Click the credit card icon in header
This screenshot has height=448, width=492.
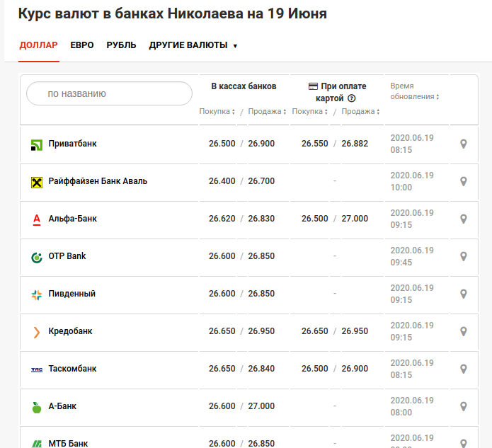[x=313, y=86]
